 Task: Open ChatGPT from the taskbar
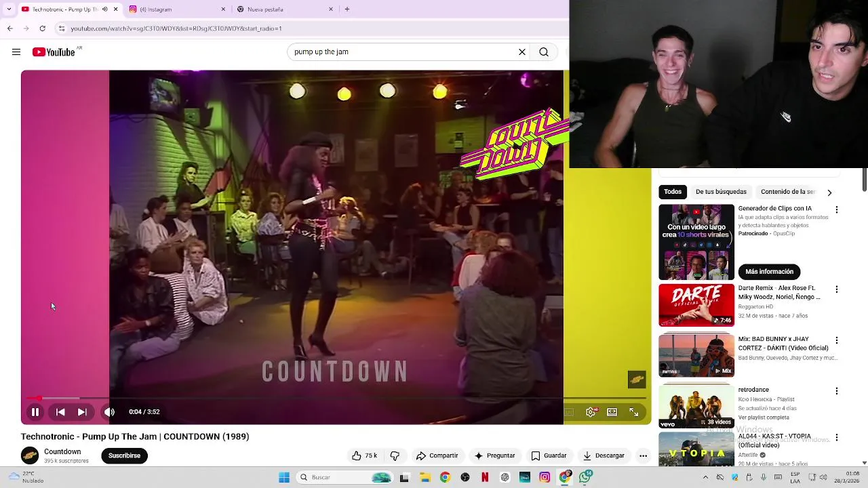505,477
